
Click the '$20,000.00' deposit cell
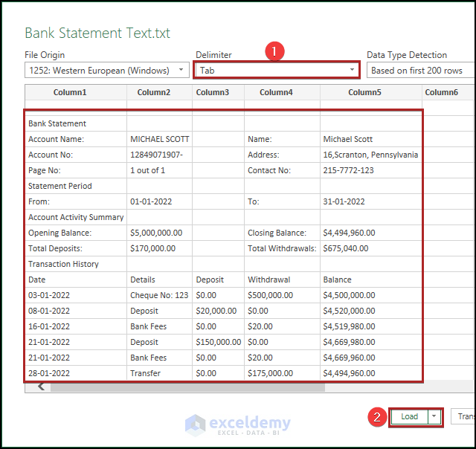(218, 311)
